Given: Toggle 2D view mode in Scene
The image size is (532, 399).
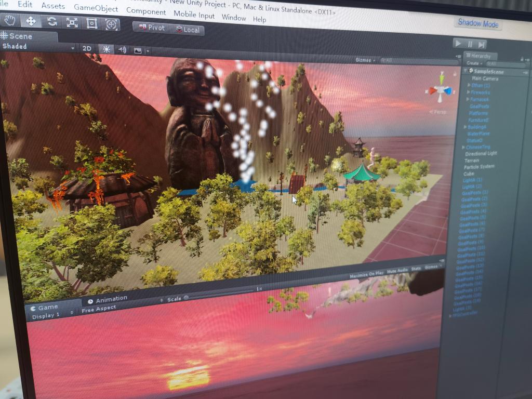Looking at the screenshot, I should coord(87,49).
